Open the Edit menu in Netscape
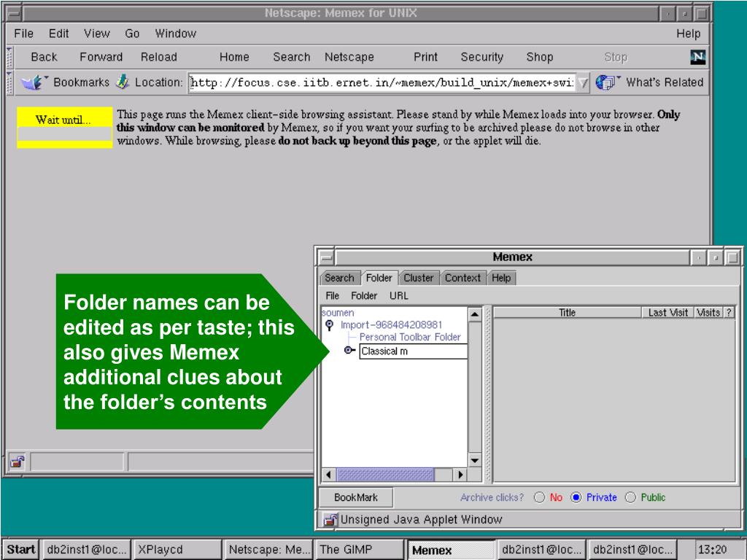The height and width of the screenshot is (560, 747). point(58,34)
